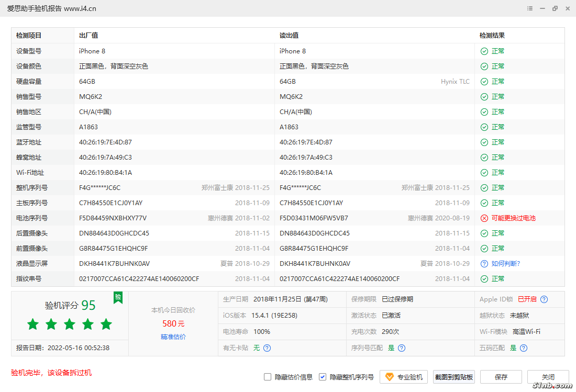Image resolution: width=576 pixels, height=392 pixels.
Task: Click the red warning icon for battery
Action: click(484, 218)
